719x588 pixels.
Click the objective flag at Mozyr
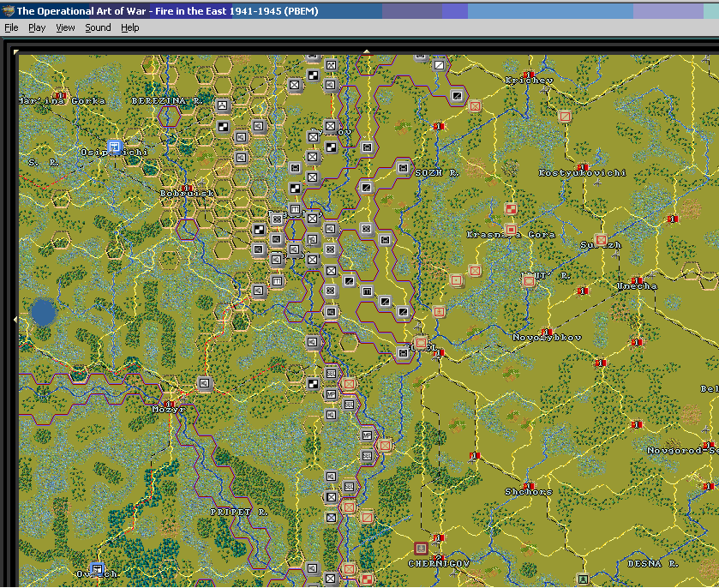169,404
